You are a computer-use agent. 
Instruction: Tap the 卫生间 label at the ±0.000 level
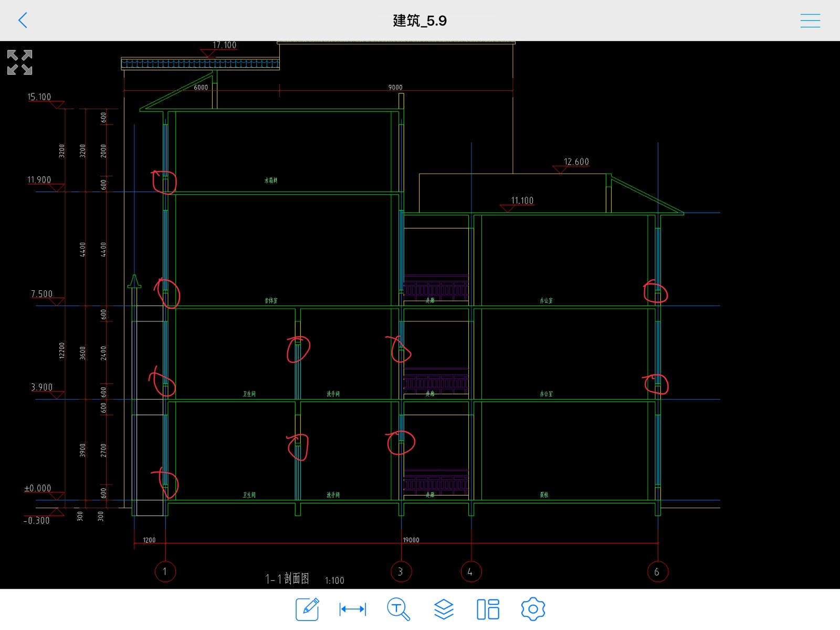tap(249, 495)
